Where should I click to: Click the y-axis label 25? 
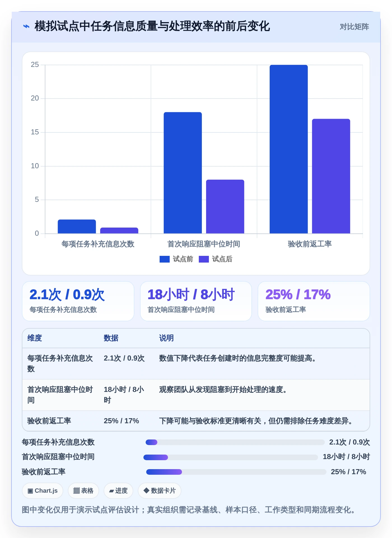[x=35, y=65]
